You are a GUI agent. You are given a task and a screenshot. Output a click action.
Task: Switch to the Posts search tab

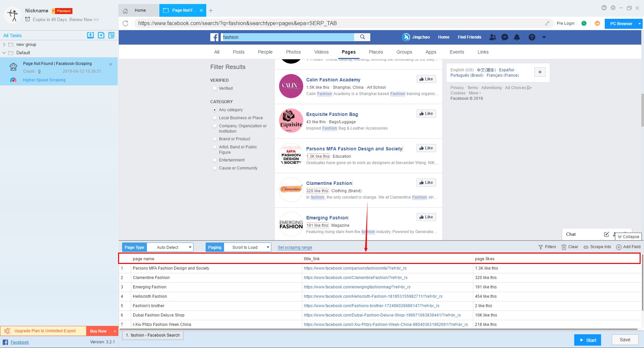[238, 52]
